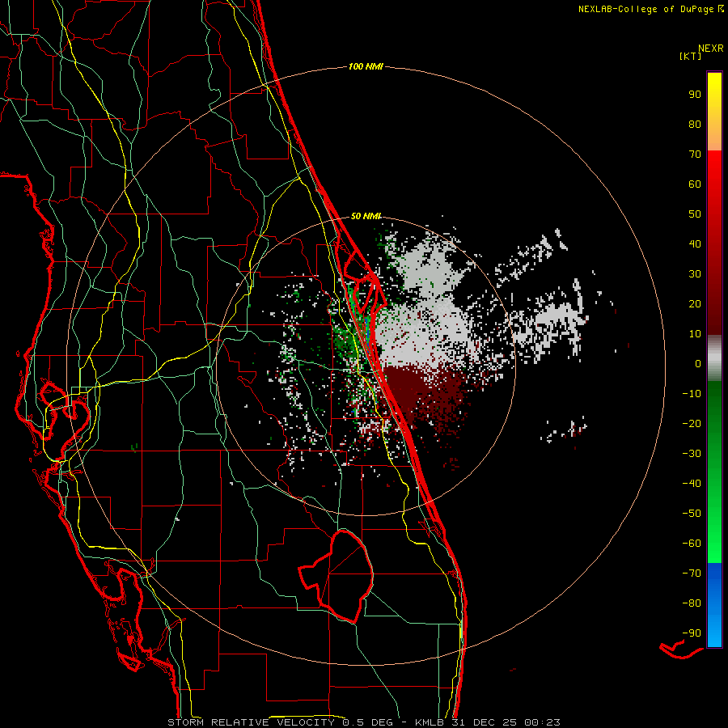
Task: Click the NEXR label above the color scale
Action: click(x=711, y=49)
